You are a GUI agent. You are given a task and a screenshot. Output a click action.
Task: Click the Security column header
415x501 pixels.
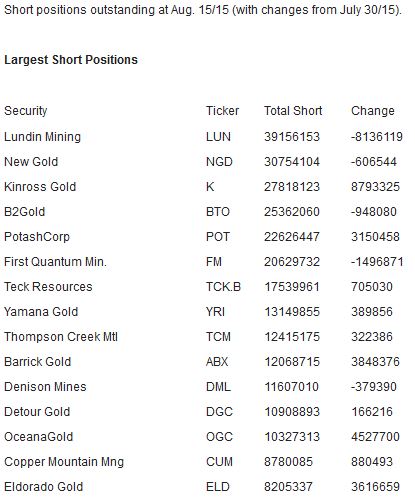point(26,111)
